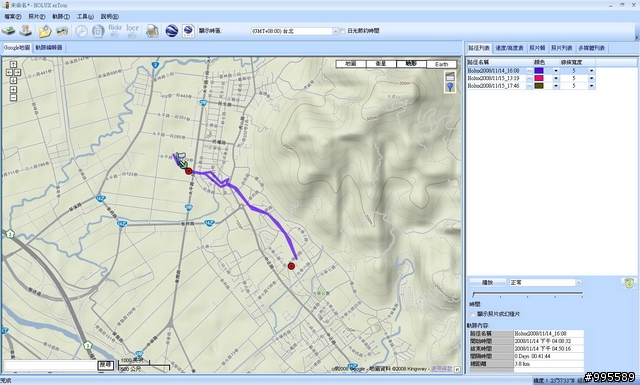Image resolution: width=640 pixels, height=385 pixels.
Task: Pan the map down with the arrow control
Action: pyautogui.click(x=13, y=80)
